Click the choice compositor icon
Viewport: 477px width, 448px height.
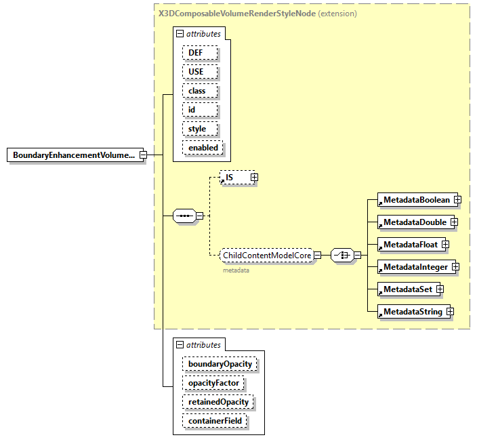(x=341, y=256)
